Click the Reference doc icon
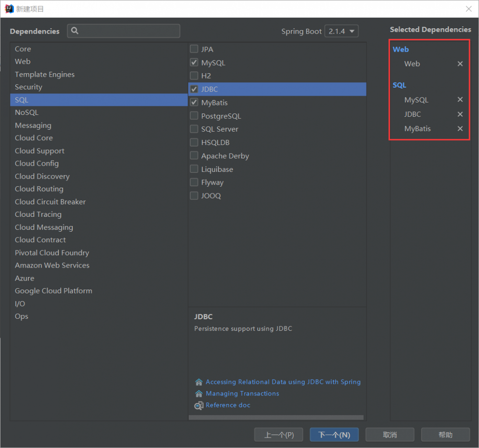Viewport: 479px width, 448px height. [199, 405]
